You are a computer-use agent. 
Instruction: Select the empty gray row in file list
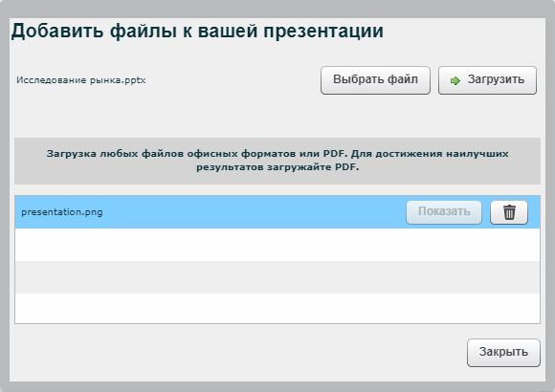[x=277, y=277]
